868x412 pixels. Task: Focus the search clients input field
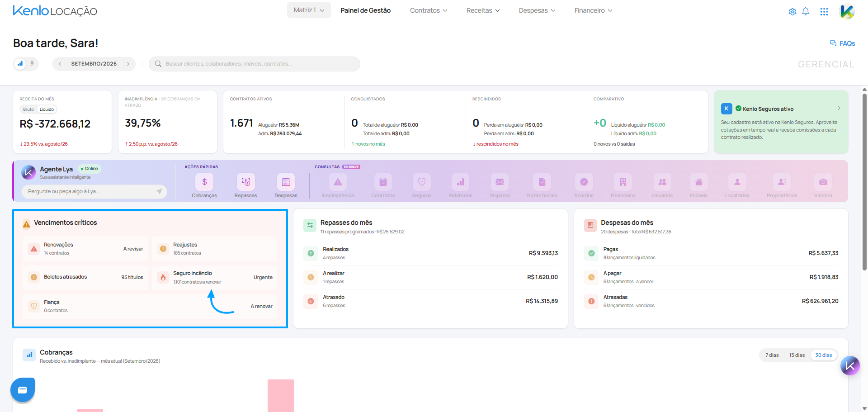click(x=255, y=64)
